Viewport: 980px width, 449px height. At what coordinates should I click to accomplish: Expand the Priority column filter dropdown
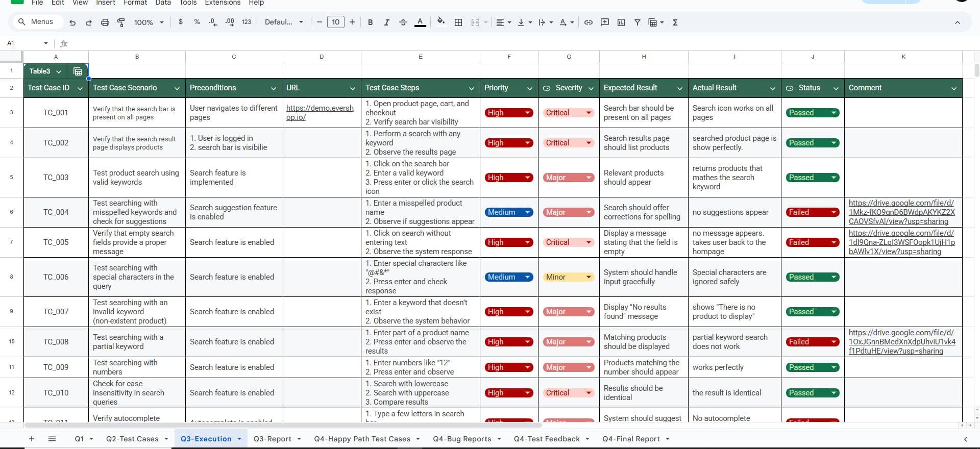point(529,88)
